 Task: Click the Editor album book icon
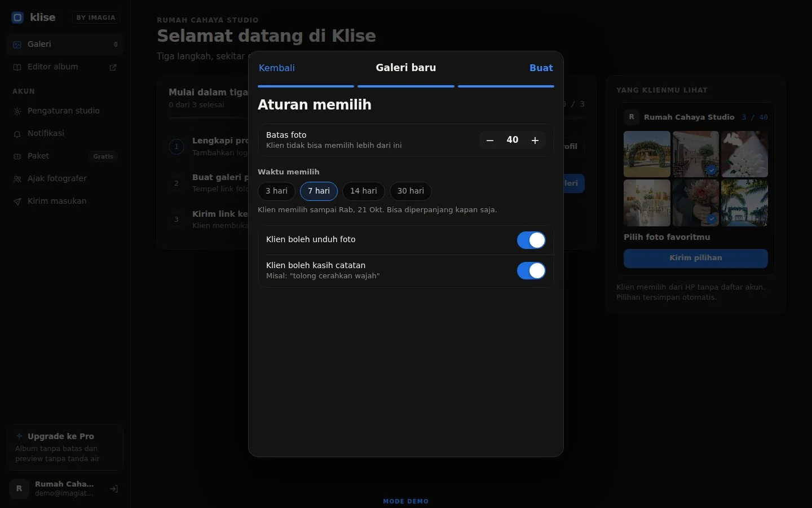coord(17,67)
